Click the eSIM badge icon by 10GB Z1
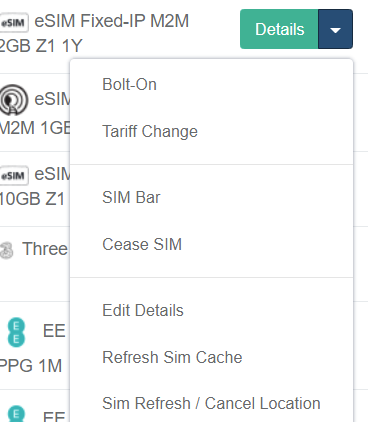The height and width of the screenshot is (422, 368). click(14, 175)
